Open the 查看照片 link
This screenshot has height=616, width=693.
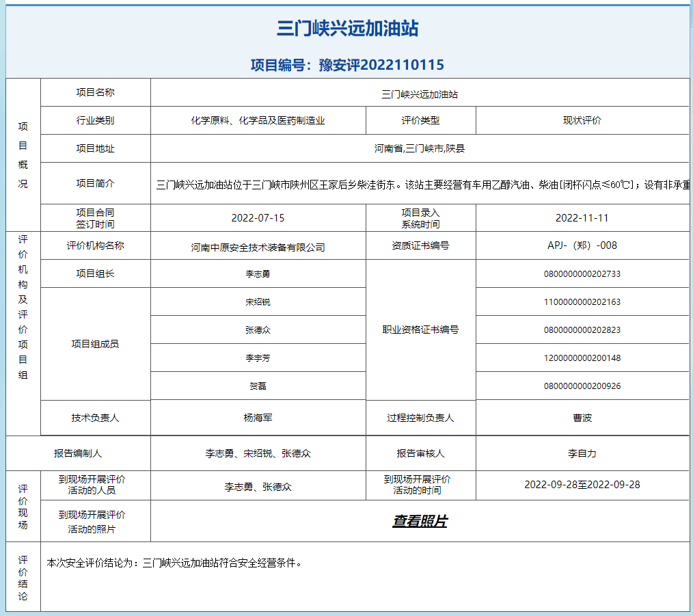click(x=420, y=521)
